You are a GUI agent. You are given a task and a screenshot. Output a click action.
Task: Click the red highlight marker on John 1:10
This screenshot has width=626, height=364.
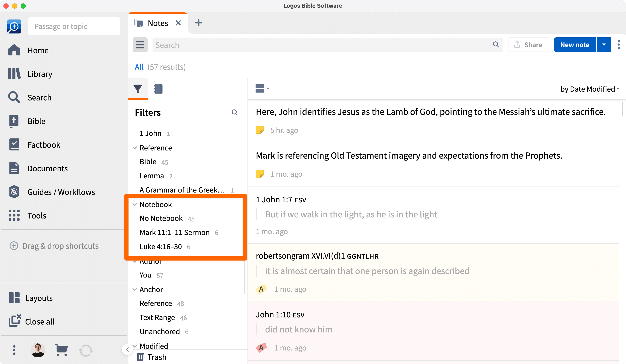coord(261,348)
